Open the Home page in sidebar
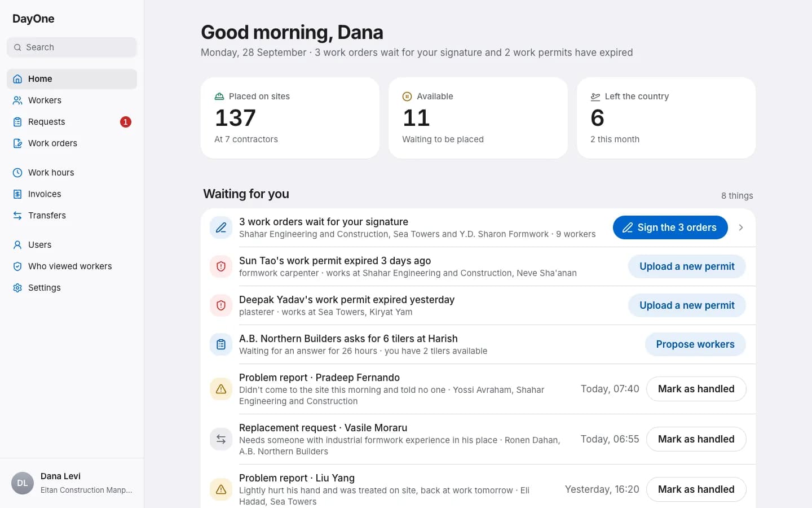The image size is (812, 508). click(72, 79)
